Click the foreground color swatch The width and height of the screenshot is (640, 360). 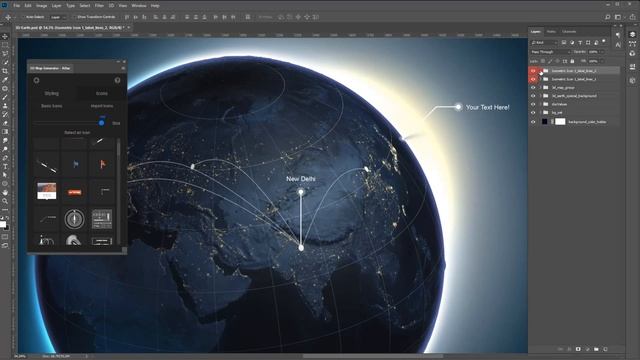pos(3,224)
